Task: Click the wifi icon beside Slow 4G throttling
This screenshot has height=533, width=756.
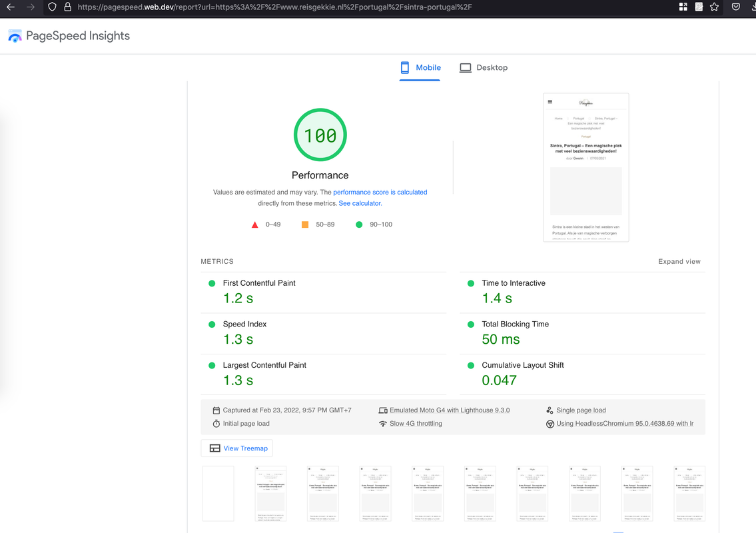Action: click(383, 424)
